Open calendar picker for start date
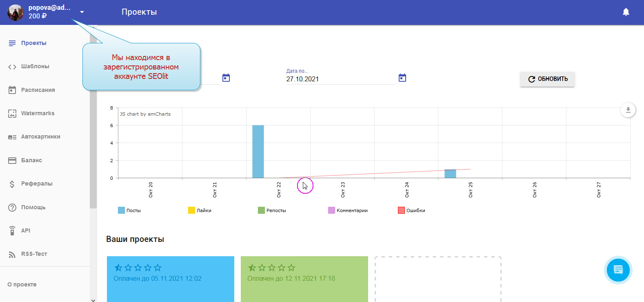644x302 pixels. (226, 78)
